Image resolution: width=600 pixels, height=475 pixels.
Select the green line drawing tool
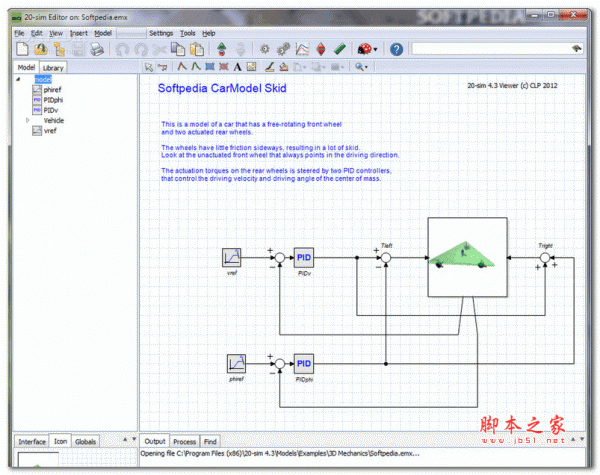point(196,67)
